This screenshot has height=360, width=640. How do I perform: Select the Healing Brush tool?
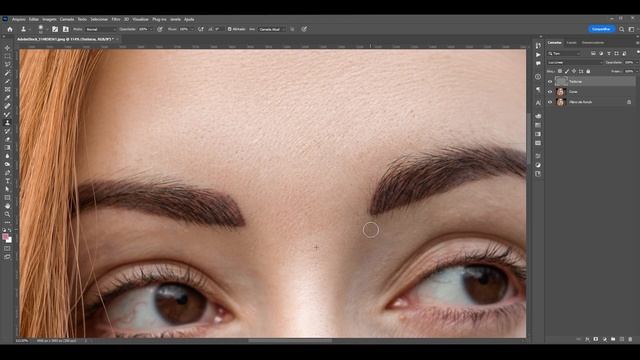click(x=7, y=106)
